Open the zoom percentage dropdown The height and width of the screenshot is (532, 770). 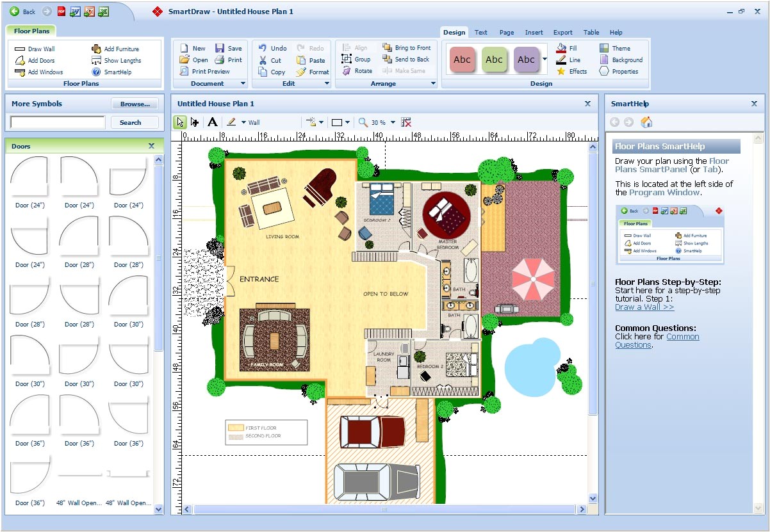(x=392, y=122)
